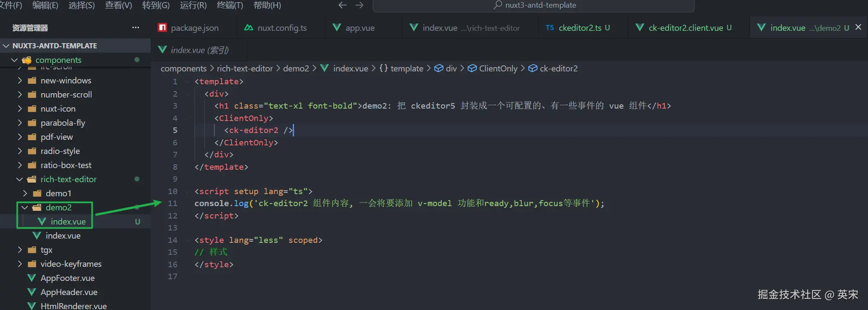The image size is (868, 310).
Task: Expand the video-keyframes folder chevron
Action: pos(20,264)
